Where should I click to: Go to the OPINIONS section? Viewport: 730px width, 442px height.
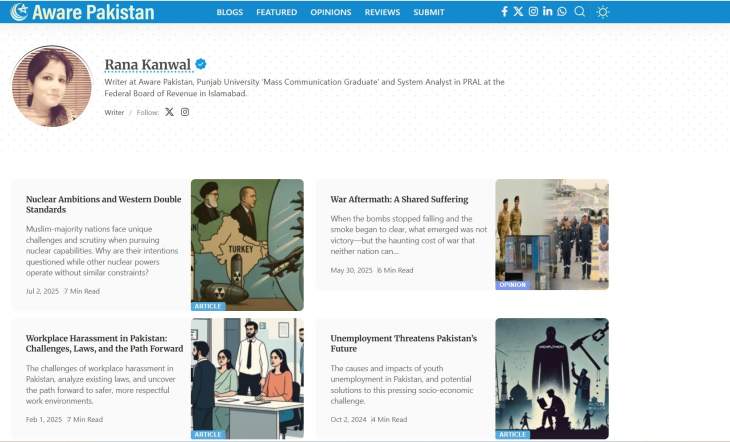(x=331, y=12)
